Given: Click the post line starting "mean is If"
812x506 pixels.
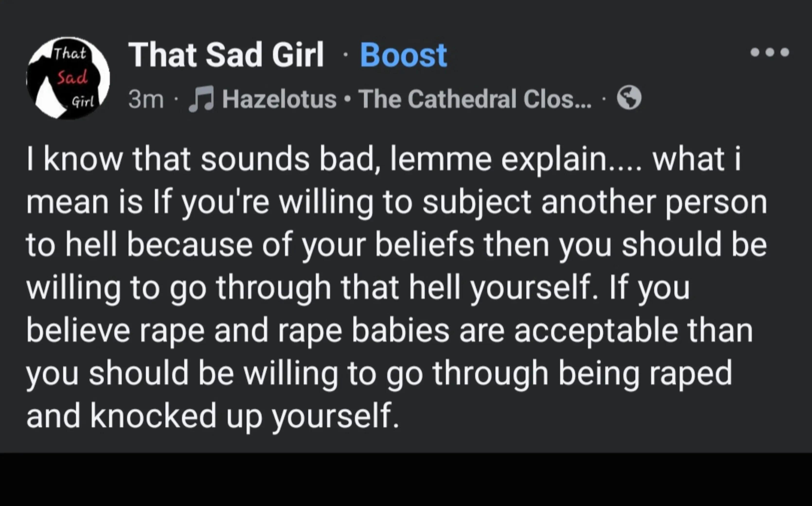Looking at the screenshot, I should (x=397, y=203).
